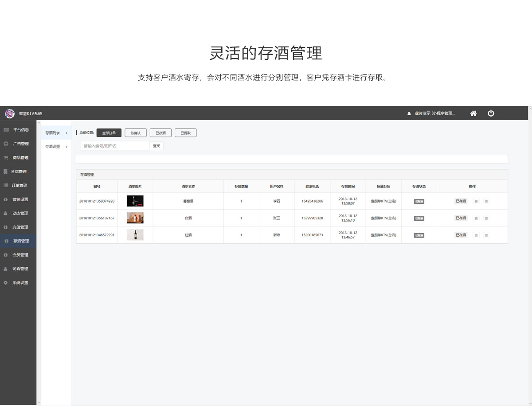Click the 智慧KTV系统 logo avatar
The height and width of the screenshot is (406, 532).
pos(9,113)
